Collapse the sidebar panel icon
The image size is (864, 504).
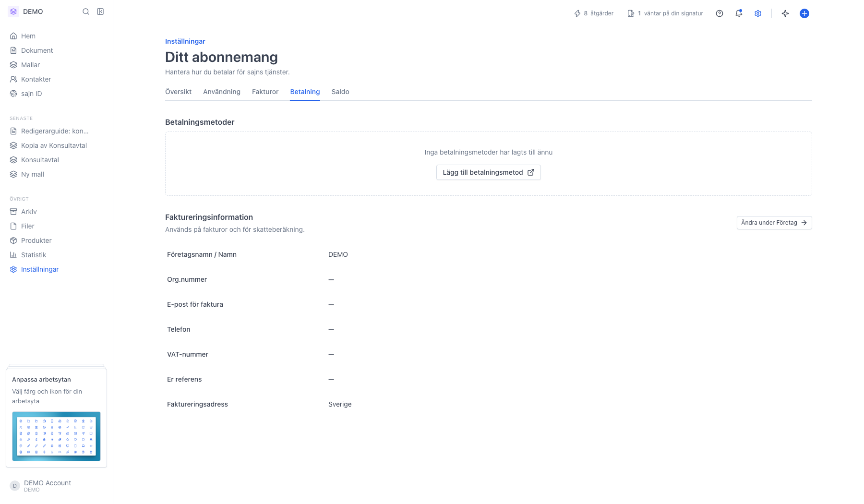tap(100, 12)
